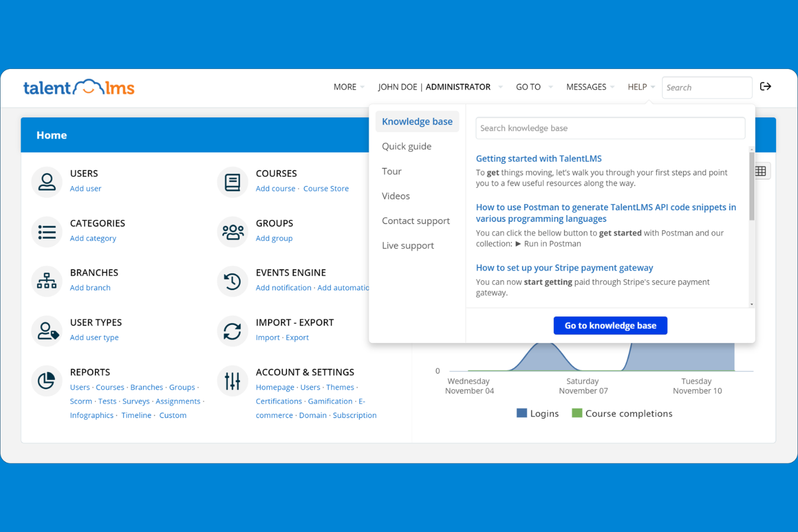Viewport: 798px width, 532px height.
Task: Click the Add group link
Action: 274,238
